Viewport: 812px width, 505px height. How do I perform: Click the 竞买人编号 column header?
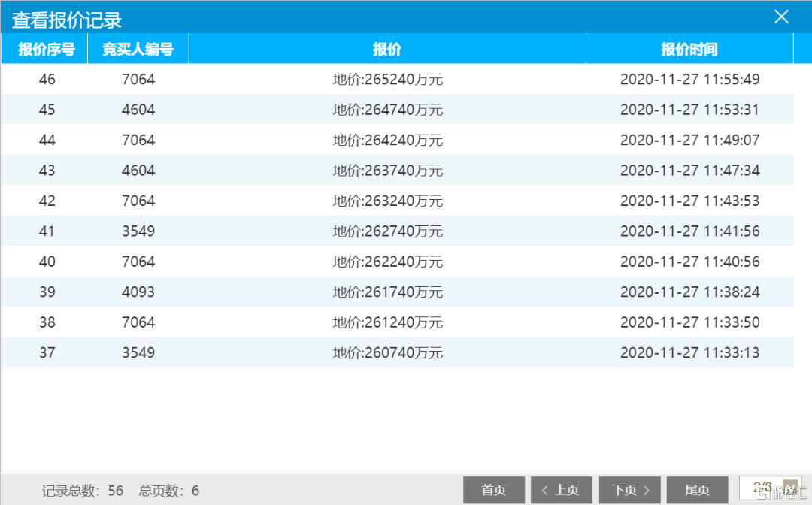(x=138, y=50)
